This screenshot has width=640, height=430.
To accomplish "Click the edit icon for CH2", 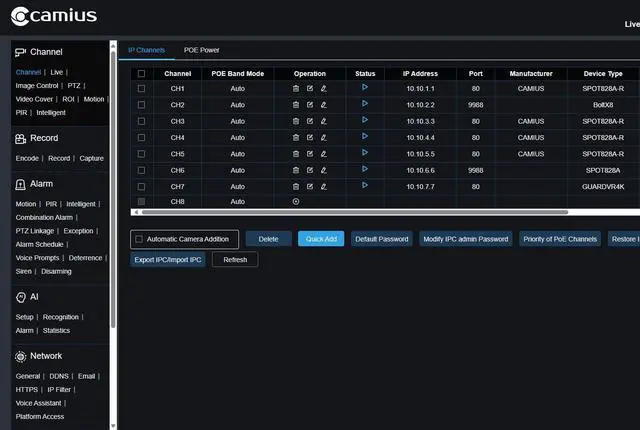I will click(310, 105).
